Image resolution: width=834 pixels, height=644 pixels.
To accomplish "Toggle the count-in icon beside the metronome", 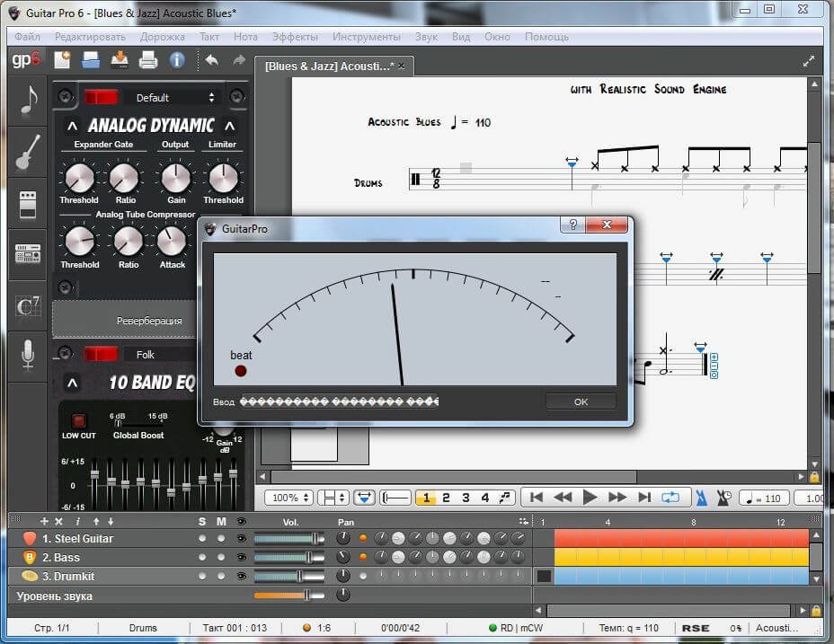I will pos(723,498).
